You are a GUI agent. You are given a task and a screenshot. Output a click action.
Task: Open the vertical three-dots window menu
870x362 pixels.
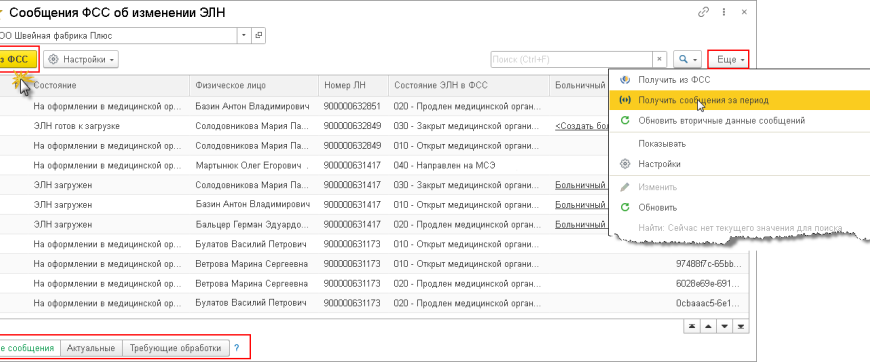pos(724,12)
